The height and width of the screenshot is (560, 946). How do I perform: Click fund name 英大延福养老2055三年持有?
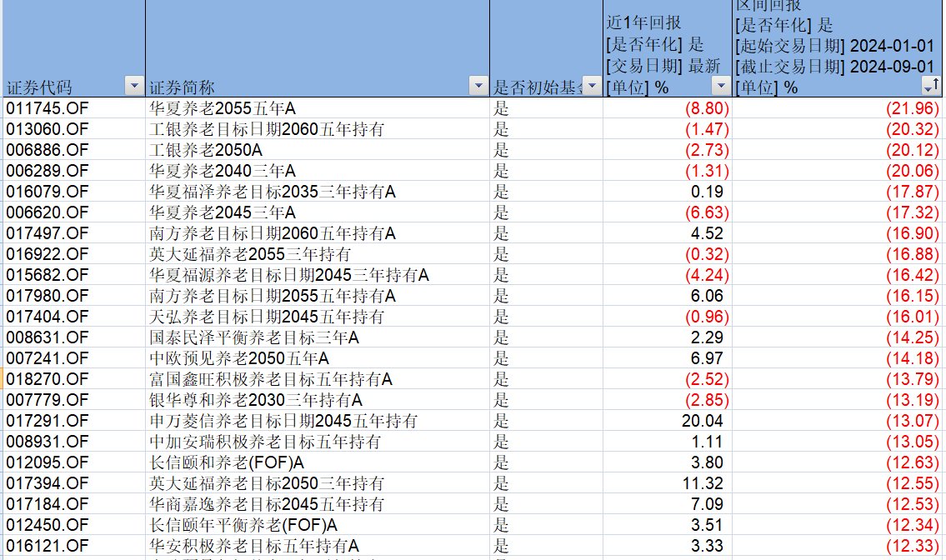click(250, 254)
